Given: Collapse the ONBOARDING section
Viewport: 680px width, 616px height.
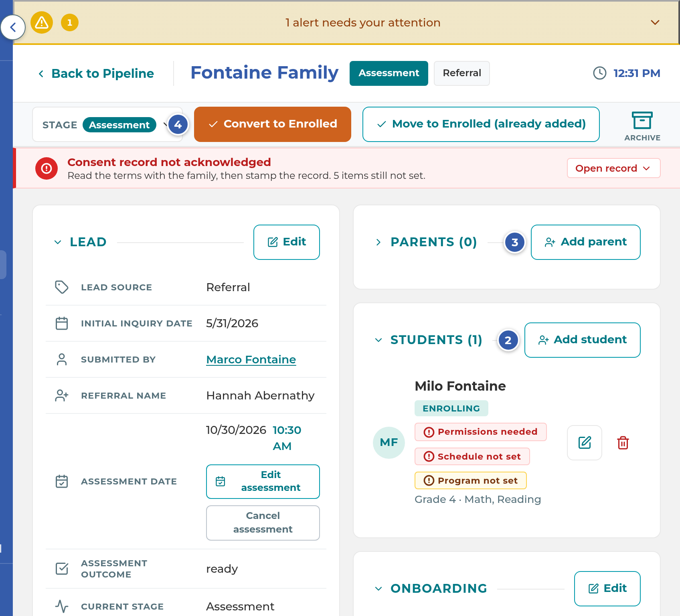Looking at the screenshot, I should pos(378,589).
